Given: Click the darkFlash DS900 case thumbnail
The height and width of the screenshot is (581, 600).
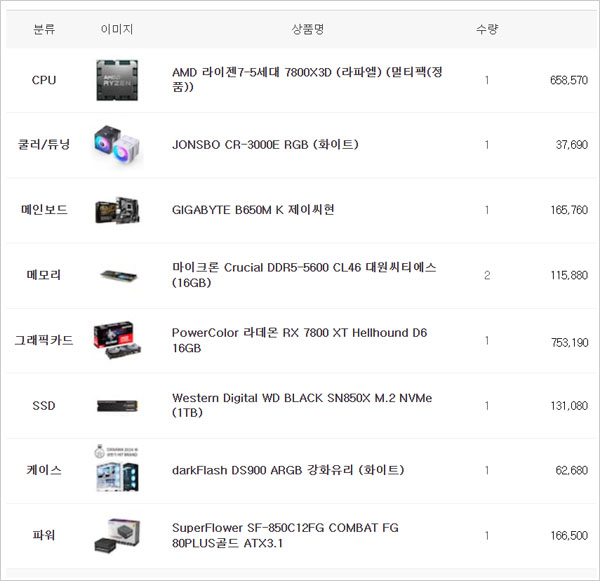Looking at the screenshot, I should pos(117,468).
